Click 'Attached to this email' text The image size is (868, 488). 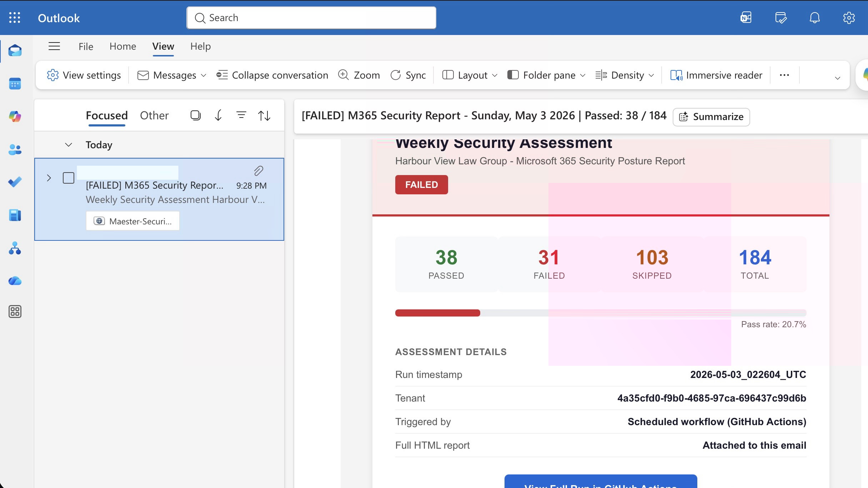(x=754, y=445)
